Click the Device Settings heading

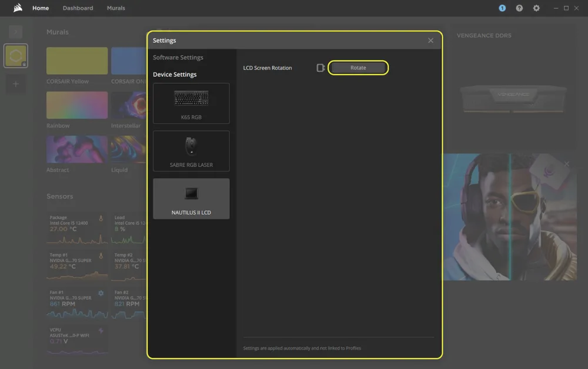click(x=175, y=75)
